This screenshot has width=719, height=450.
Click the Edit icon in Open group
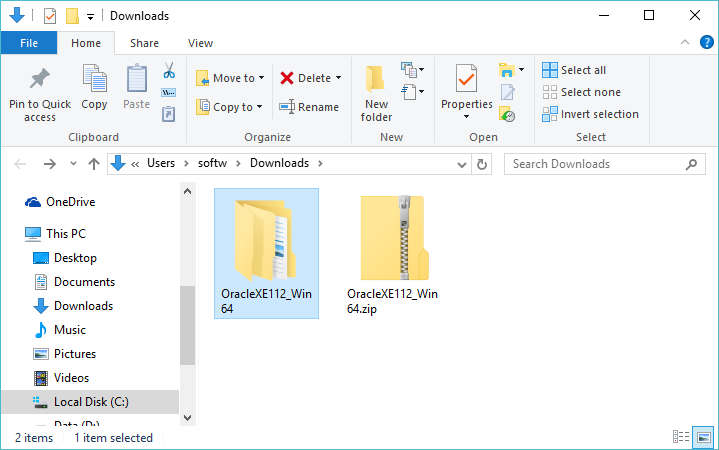point(507,92)
